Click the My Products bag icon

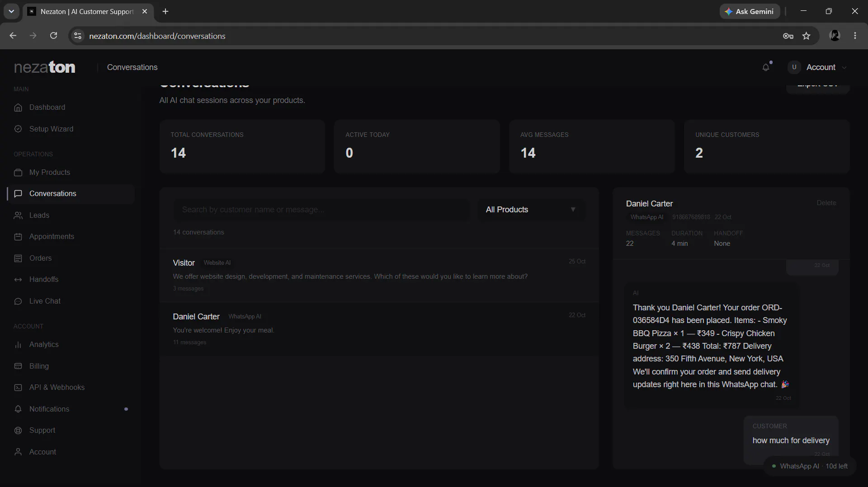(x=18, y=173)
